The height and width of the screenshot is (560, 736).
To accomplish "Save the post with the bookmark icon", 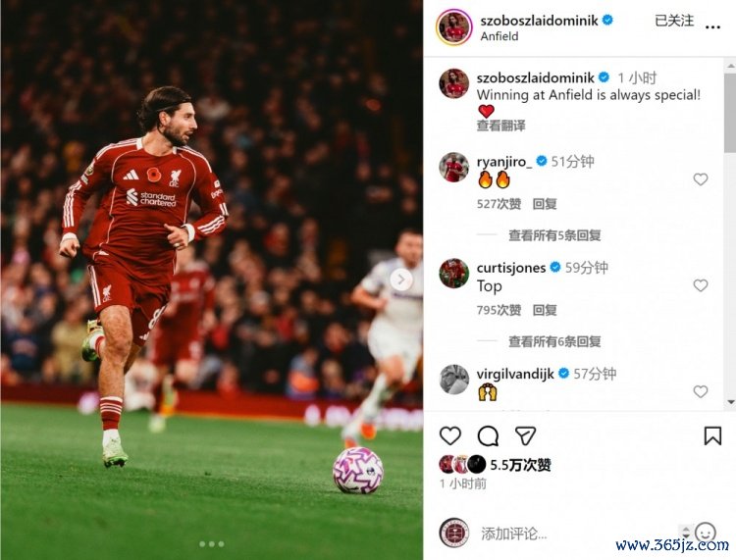I will (x=712, y=435).
